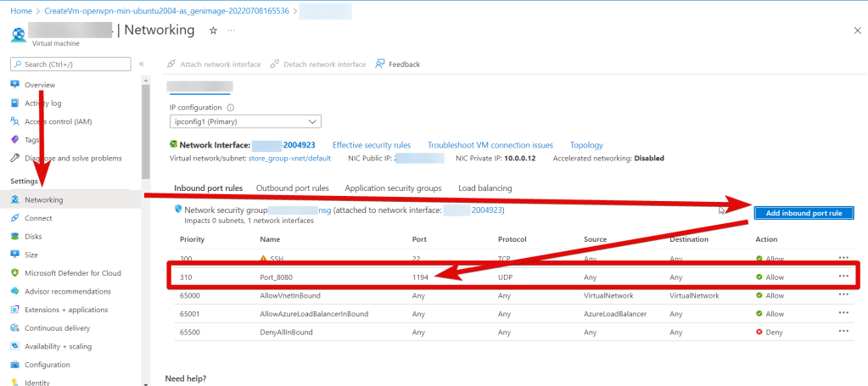
Task: Open CreateVm-openvpn breadcrumb link
Action: click(166, 10)
